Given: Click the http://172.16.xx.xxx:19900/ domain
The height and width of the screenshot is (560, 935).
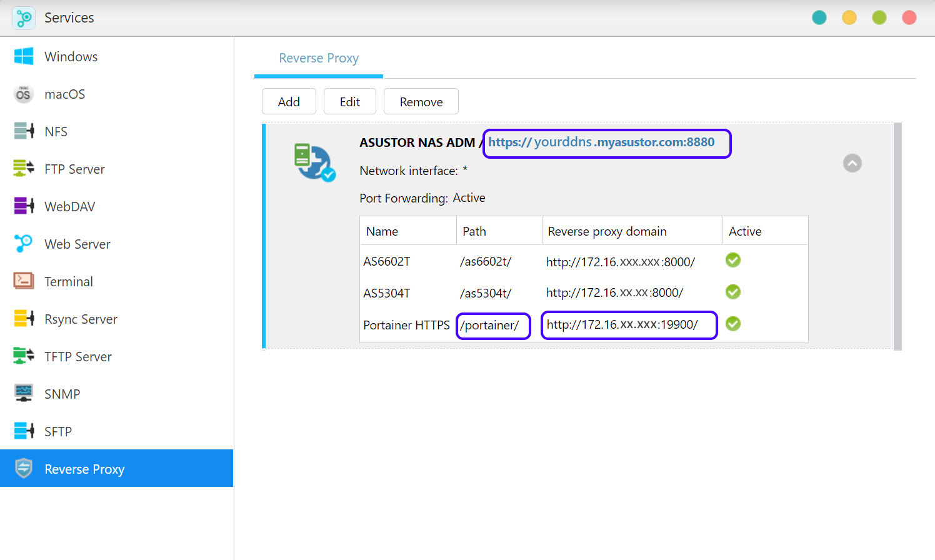Looking at the screenshot, I should (622, 324).
